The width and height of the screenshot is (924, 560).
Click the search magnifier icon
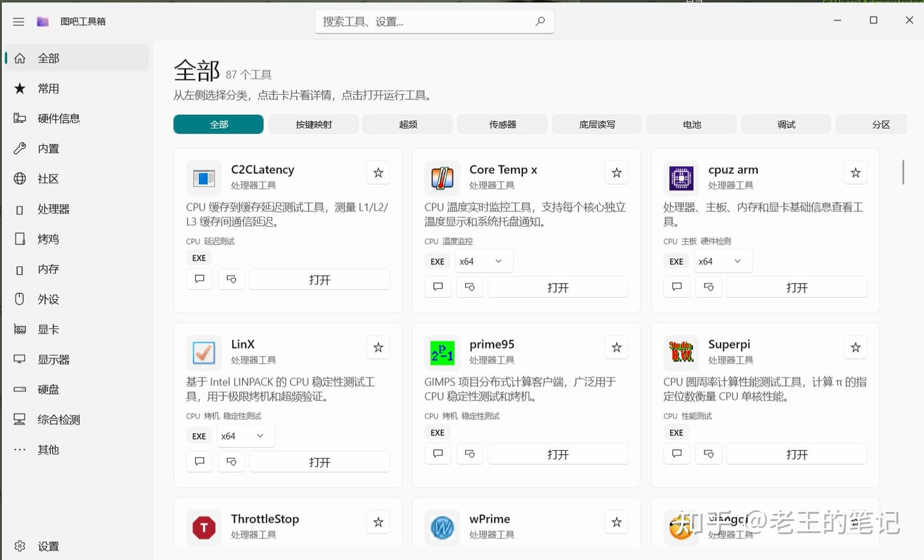coord(540,21)
